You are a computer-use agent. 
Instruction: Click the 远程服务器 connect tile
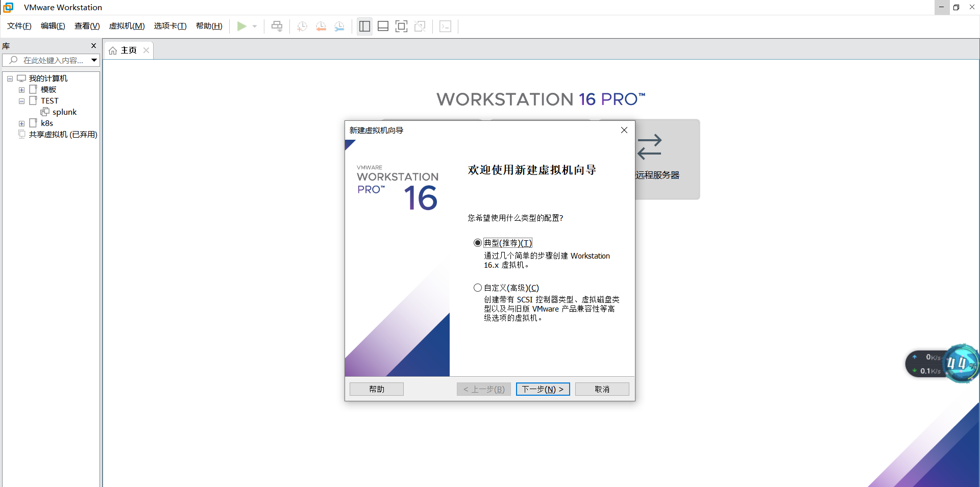[667, 159]
